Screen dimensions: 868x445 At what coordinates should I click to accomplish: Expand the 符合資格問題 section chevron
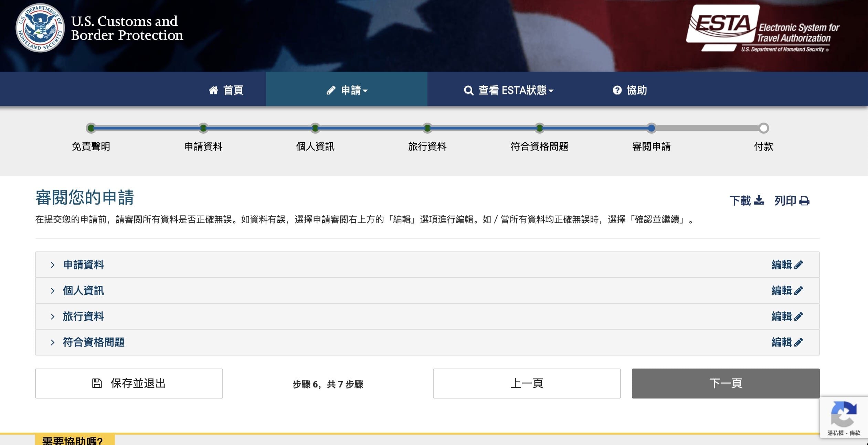point(52,342)
